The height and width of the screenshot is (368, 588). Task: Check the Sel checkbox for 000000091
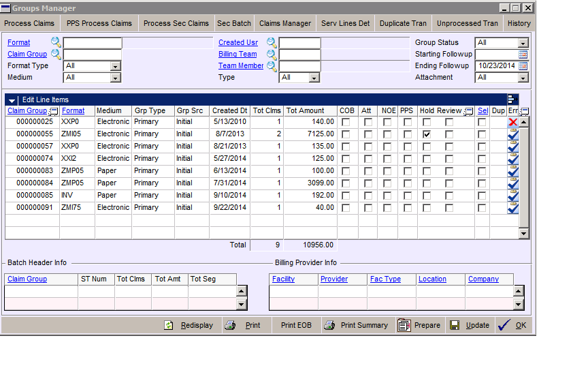[x=482, y=208]
